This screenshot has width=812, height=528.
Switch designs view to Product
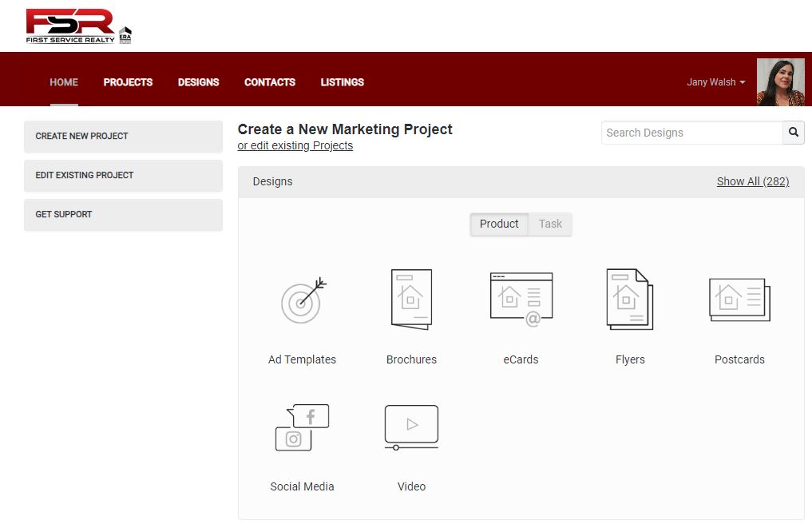[x=499, y=224]
